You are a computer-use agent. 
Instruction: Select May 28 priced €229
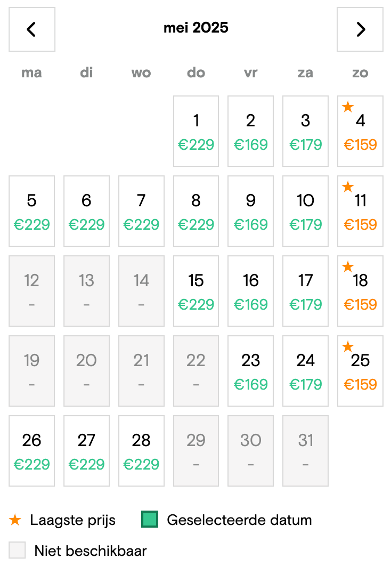click(x=141, y=451)
